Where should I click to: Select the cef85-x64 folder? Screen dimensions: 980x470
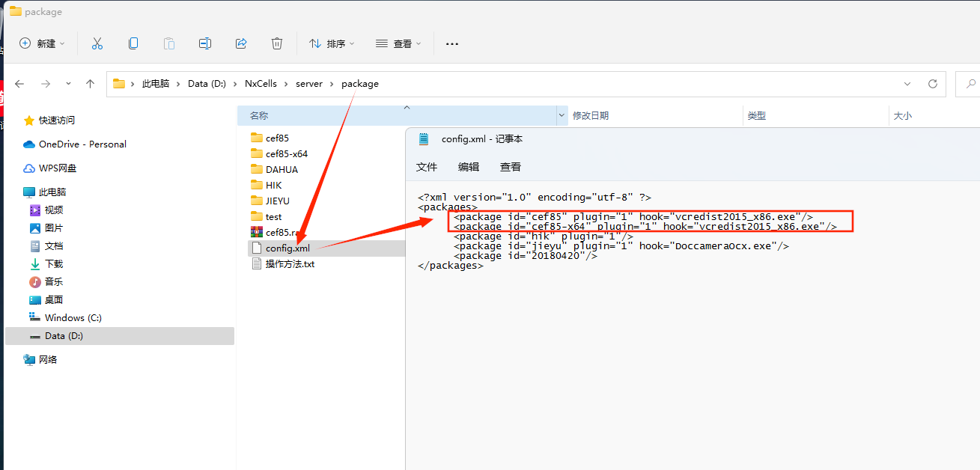[286, 153]
